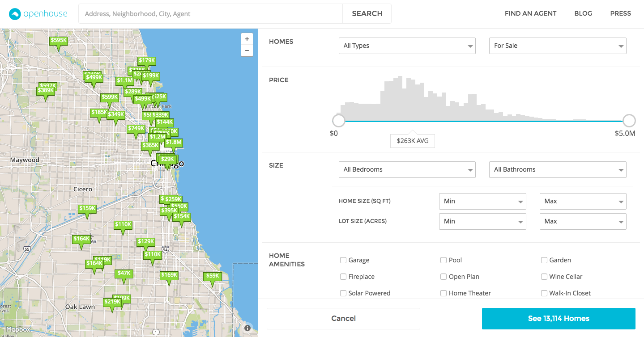This screenshot has width=644, height=337.
Task: Click the minimum price slider handle
Action: [339, 121]
